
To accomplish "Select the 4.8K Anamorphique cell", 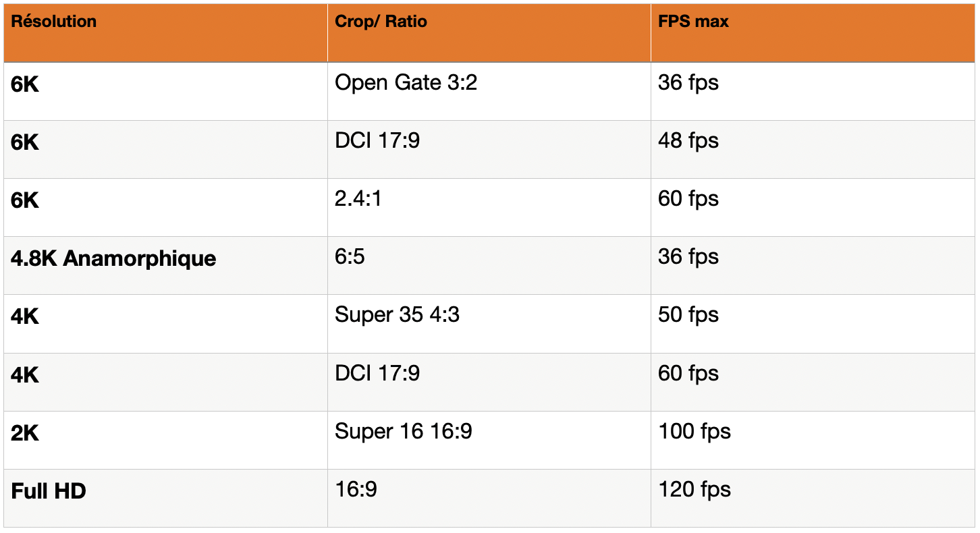I will coord(113,258).
